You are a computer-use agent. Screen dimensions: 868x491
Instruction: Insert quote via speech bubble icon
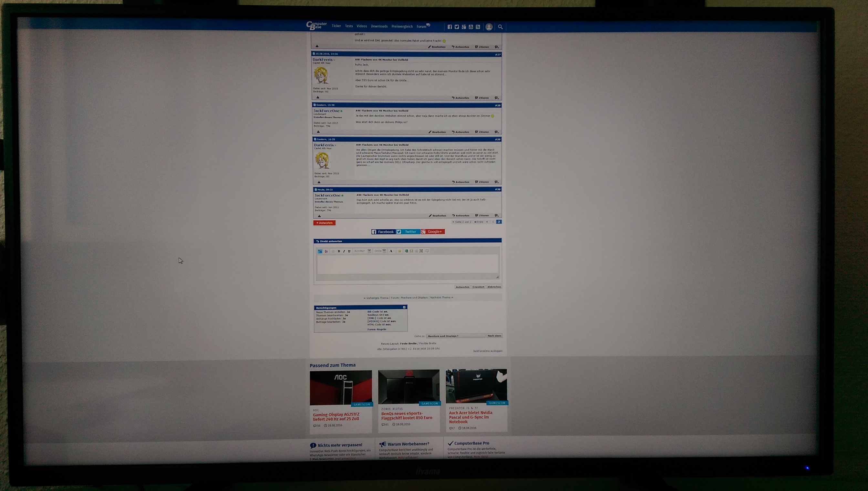pyautogui.click(x=427, y=251)
